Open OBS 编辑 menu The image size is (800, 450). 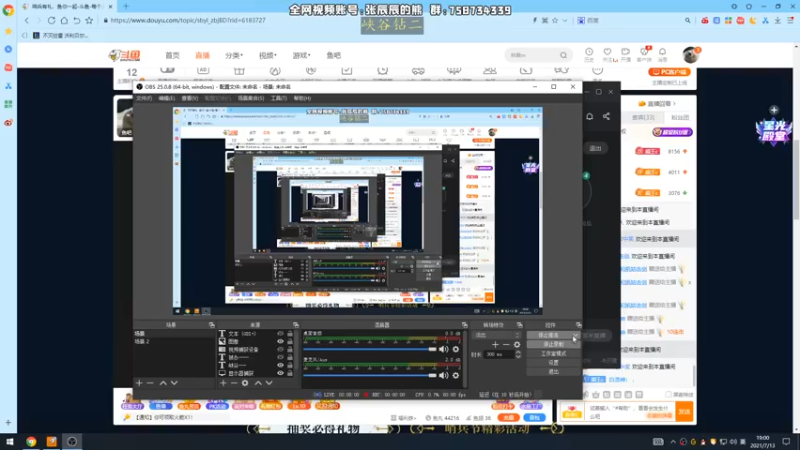tap(166, 98)
